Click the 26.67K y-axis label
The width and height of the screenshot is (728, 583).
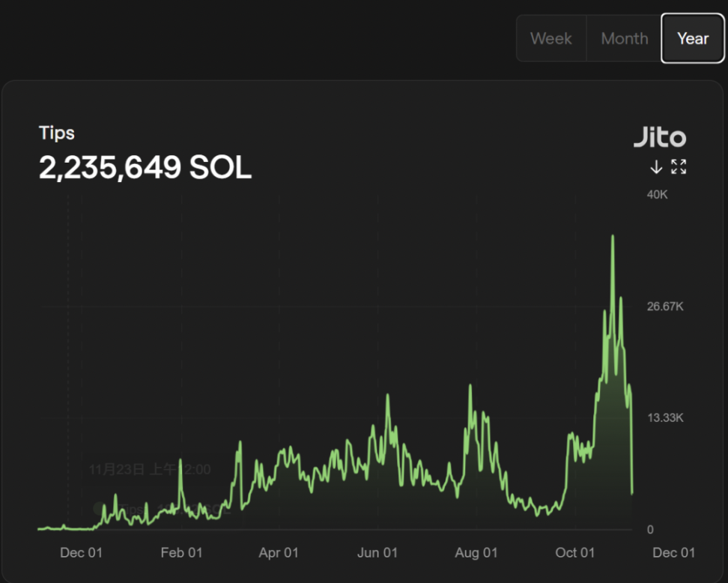665,306
